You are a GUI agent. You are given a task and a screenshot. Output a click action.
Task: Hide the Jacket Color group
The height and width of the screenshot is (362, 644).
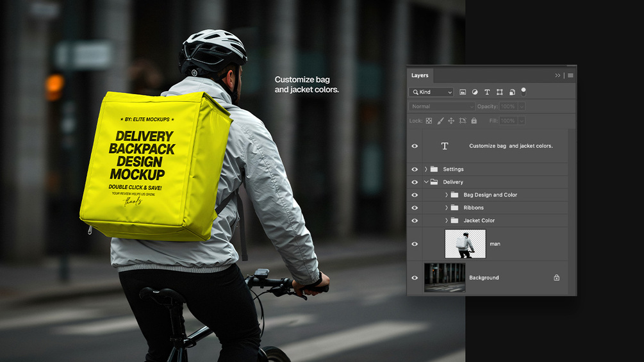coord(415,220)
